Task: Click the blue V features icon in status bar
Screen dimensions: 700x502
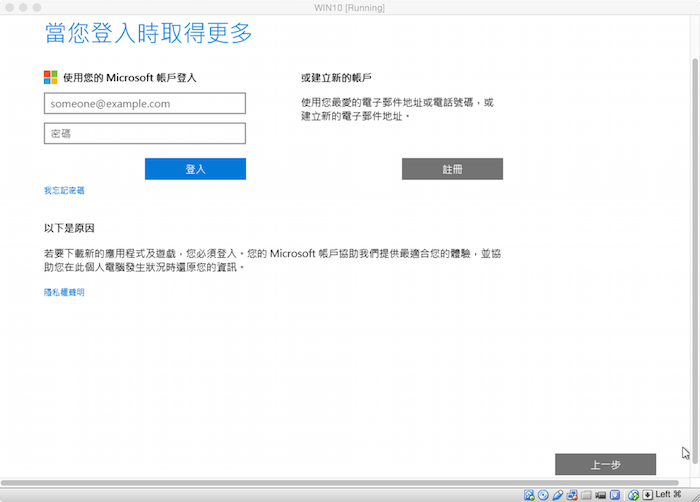Action: tap(615, 495)
